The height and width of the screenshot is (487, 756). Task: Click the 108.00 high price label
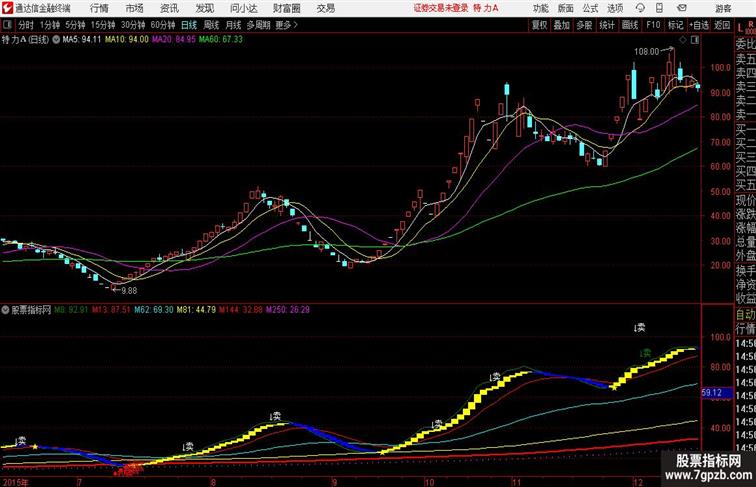tap(646, 51)
